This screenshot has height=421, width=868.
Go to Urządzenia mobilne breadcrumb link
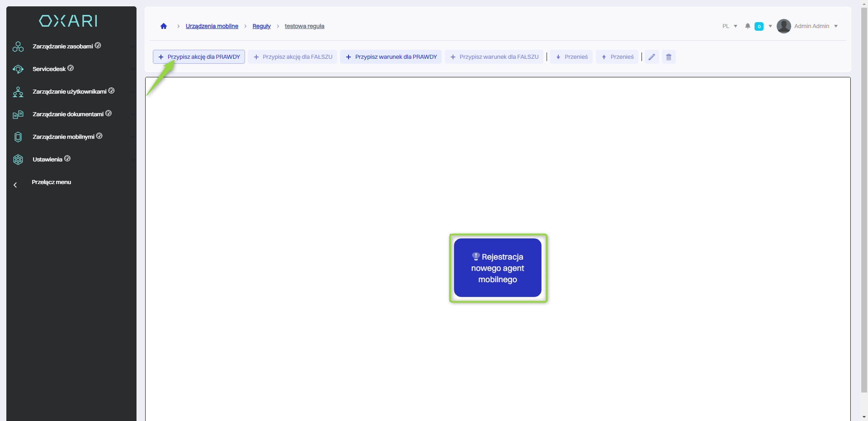pyautogui.click(x=212, y=26)
